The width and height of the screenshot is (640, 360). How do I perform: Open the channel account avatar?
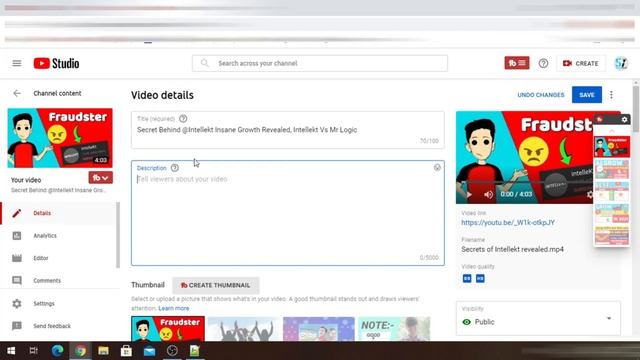[x=621, y=63]
